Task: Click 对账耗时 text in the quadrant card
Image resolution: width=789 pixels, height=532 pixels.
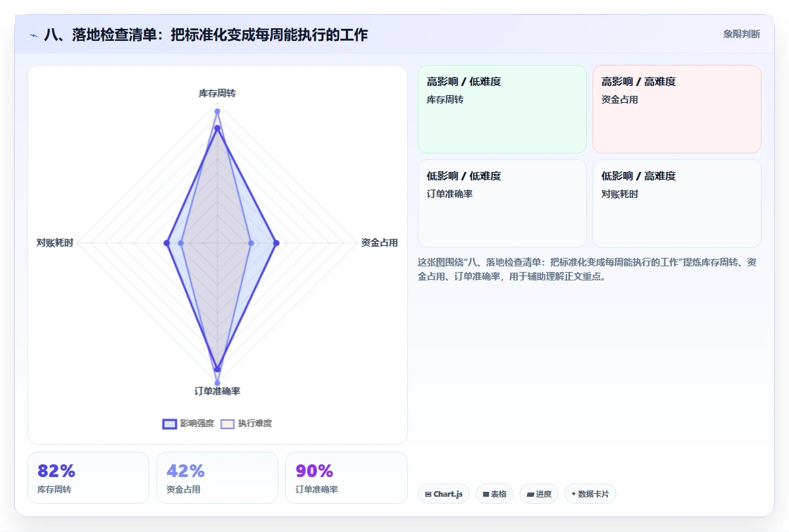Action: (x=619, y=194)
